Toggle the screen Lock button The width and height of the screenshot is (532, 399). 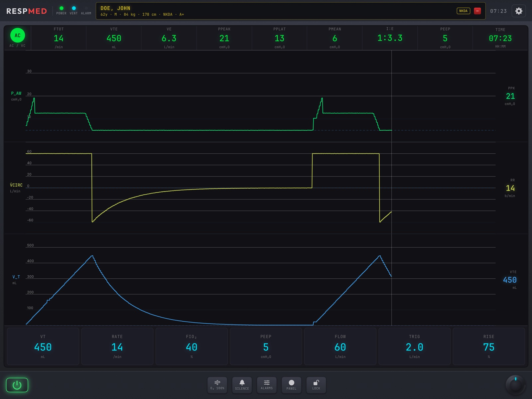coord(316,385)
